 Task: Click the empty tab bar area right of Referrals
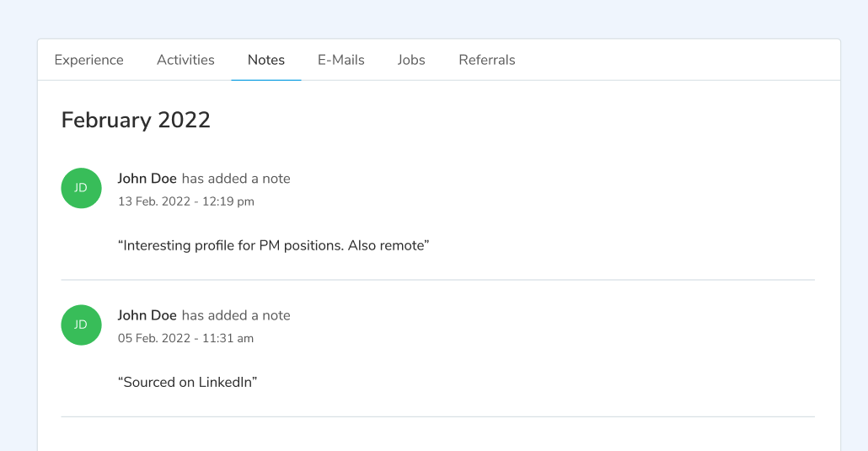(674, 60)
